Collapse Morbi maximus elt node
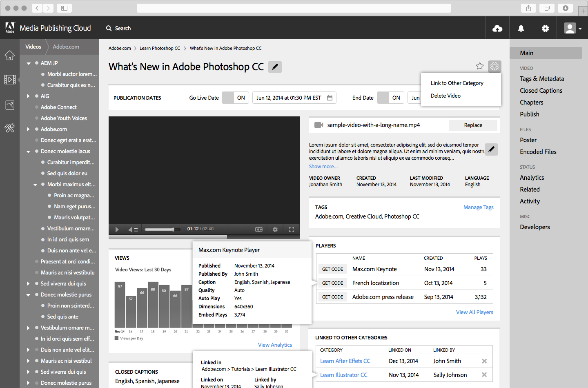The image size is (588, 388). tap(35, 185)
